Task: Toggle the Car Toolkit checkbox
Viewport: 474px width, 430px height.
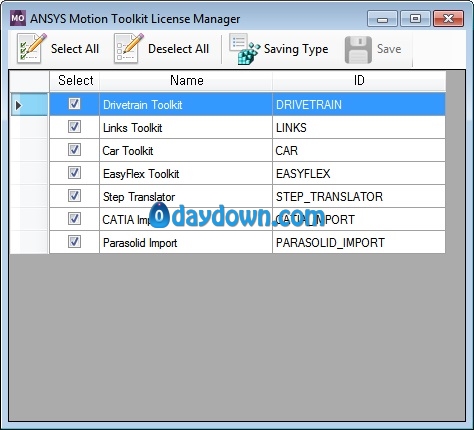Action: (x=74, y=150)
